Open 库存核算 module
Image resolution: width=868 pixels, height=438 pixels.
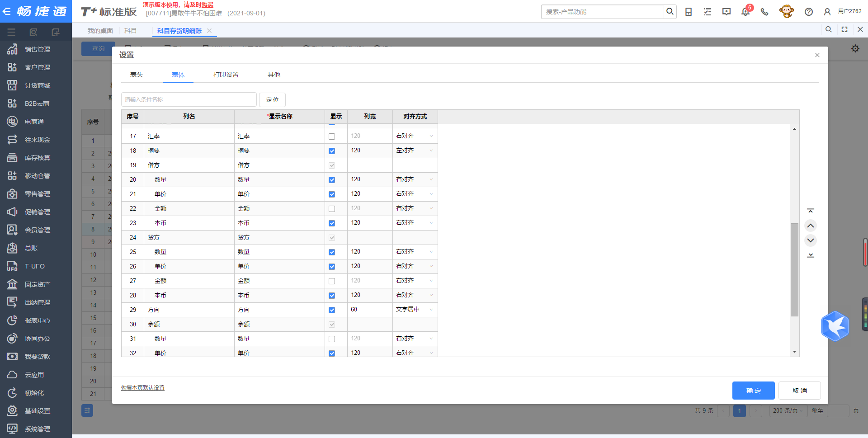tap(36, 158)
